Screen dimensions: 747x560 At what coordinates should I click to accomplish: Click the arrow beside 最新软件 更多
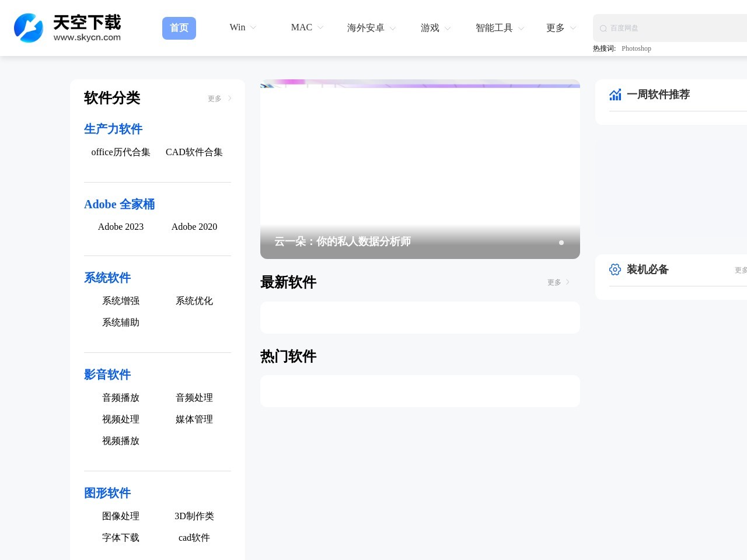[568, 282]
